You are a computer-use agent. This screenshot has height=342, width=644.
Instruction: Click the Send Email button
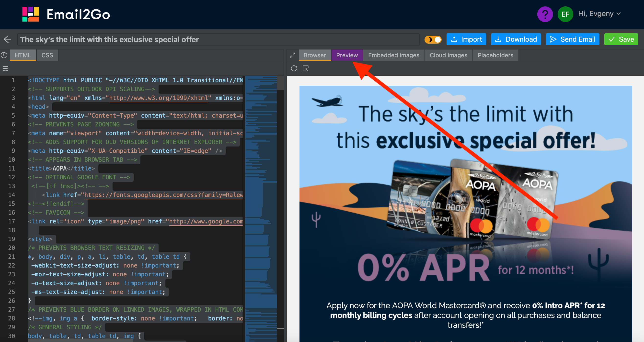[573, 39]
